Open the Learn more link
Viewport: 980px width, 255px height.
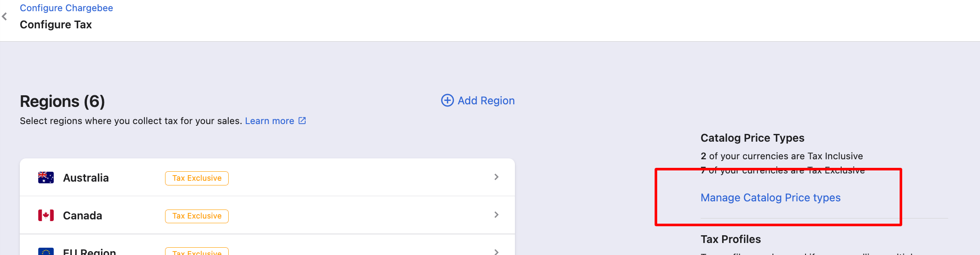click(x=269, y=121)
